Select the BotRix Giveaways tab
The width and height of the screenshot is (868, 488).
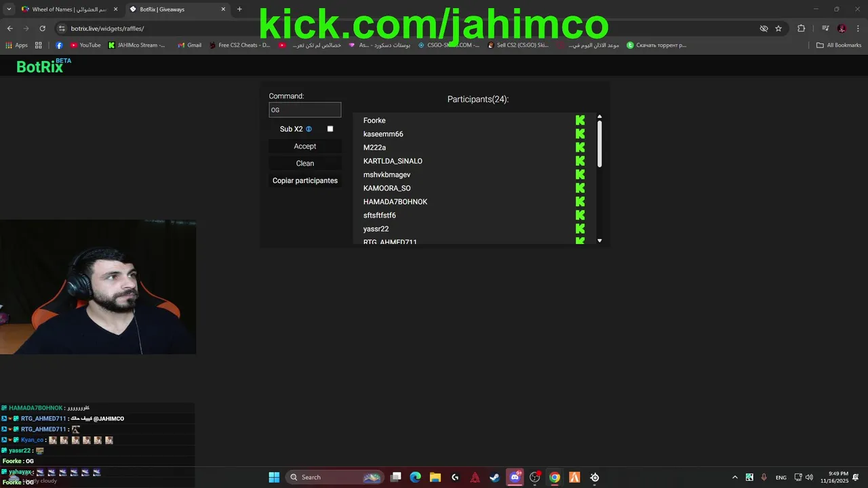click(178, 9)
